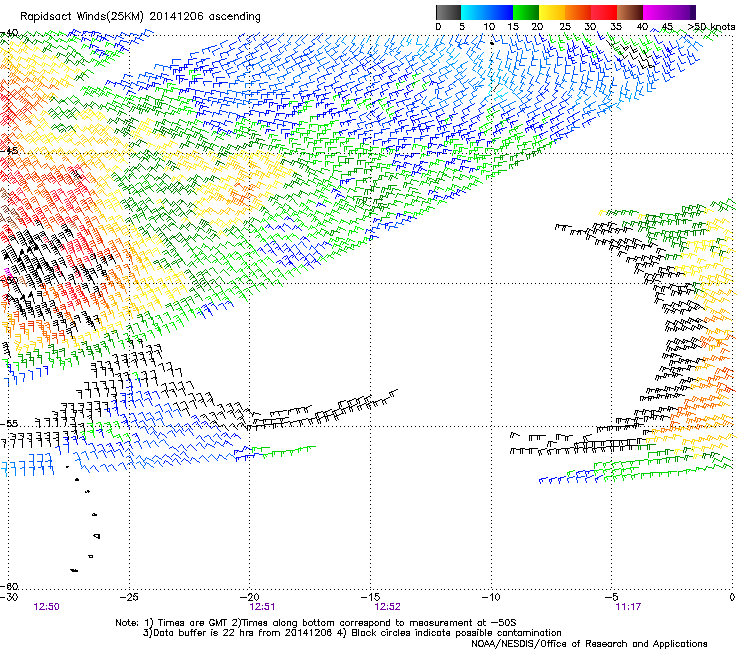Image resolution: width=740 pixels, height=650 pixels.
Task: Click the note line beginning 'Note: 1) Times are GMT'
Action: [x=316, y=623]
